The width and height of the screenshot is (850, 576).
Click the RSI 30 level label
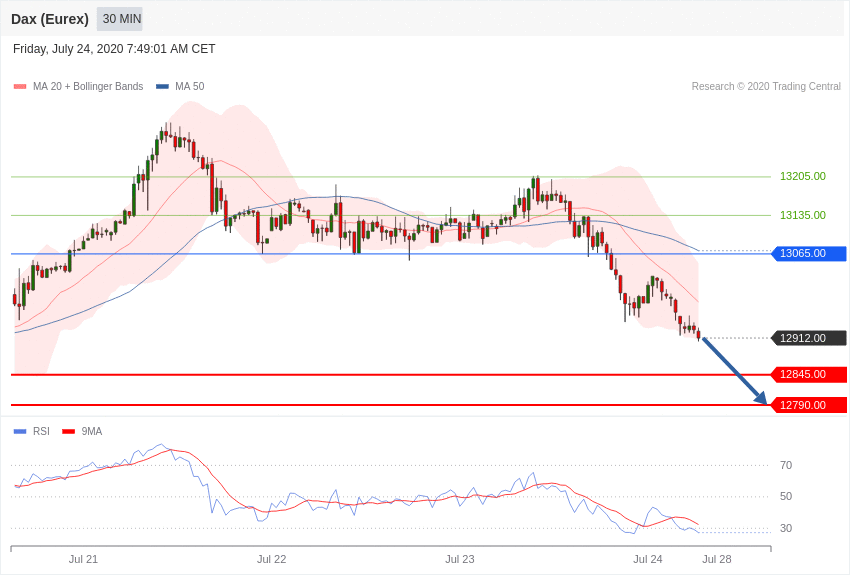click(x=786, y=528)
